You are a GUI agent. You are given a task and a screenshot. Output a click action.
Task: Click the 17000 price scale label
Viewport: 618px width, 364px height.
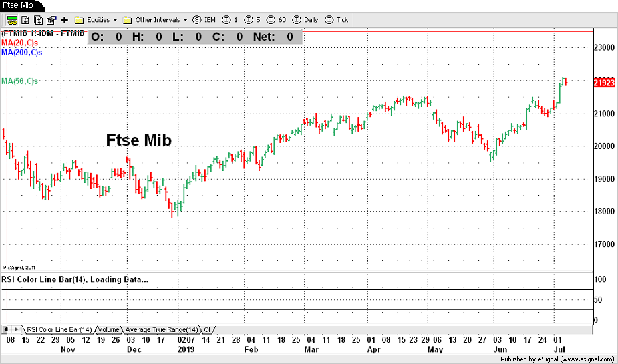(x=604, y=244)
